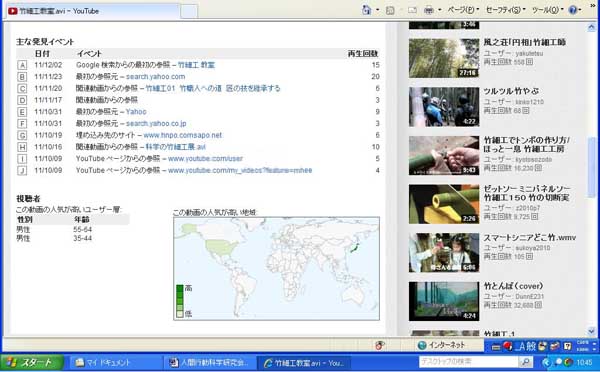Click the language bar help question icon
Screen dimensions: 600x372
[567, 346]
